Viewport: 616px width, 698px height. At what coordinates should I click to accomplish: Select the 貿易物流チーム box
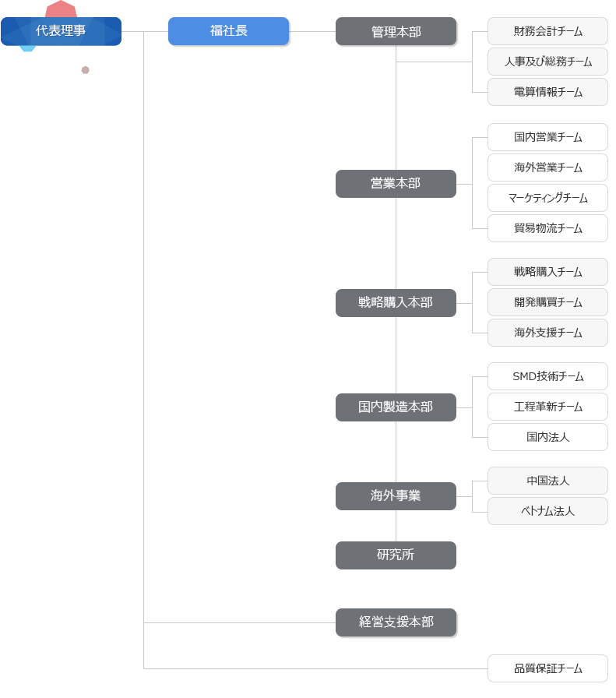[x=547, y=228]
